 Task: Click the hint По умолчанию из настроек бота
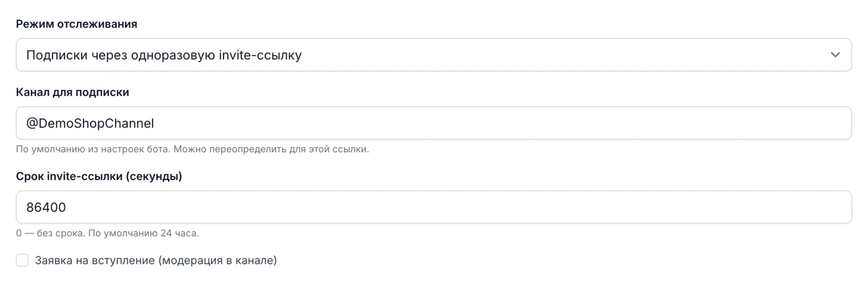(93, 149)
